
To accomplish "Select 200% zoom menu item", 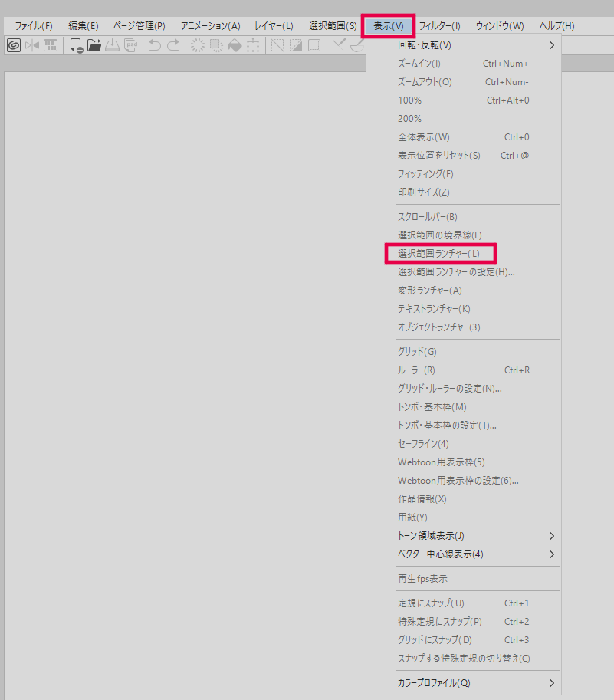I will coord(464,119).
